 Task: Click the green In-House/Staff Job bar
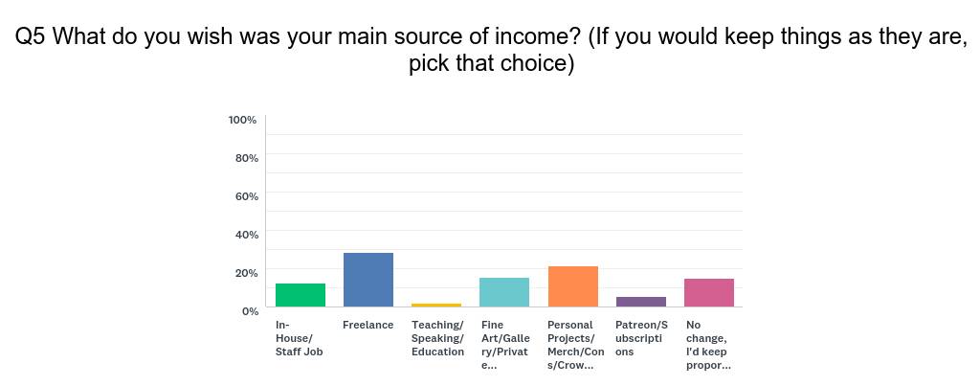coord(300,295)
